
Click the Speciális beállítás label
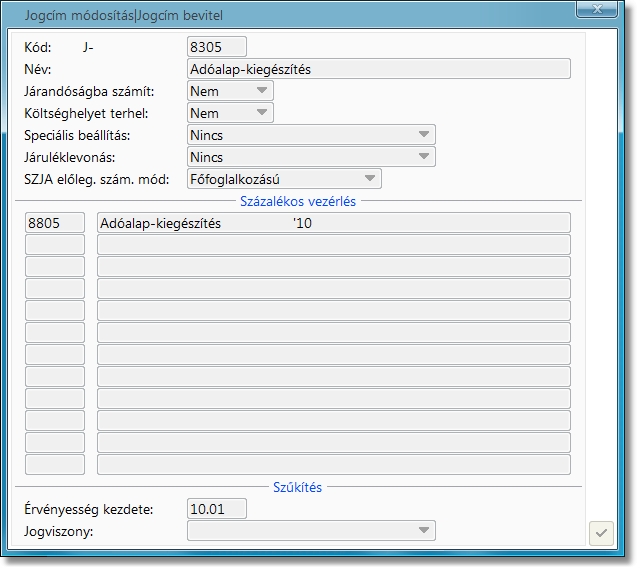tap(77, 135)
